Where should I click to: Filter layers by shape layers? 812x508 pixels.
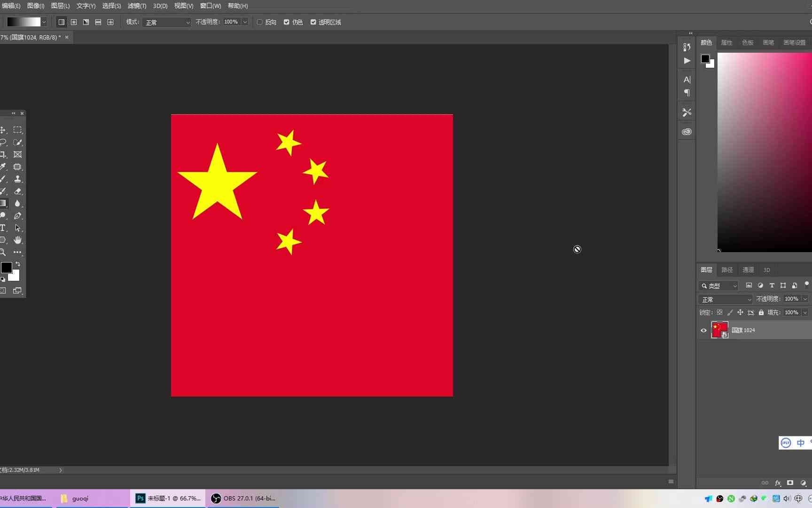(783, 286)
